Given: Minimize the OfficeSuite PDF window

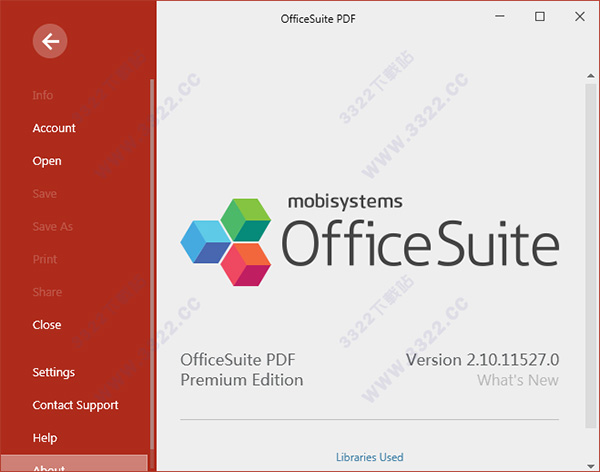Looking at the screenshot, I should 500,16.
